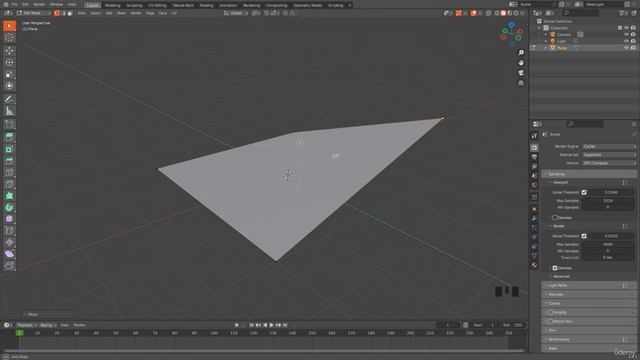Open the Tool settings properties tab
Viewport: 640px width, 360px height.
[x=534, y=136]
